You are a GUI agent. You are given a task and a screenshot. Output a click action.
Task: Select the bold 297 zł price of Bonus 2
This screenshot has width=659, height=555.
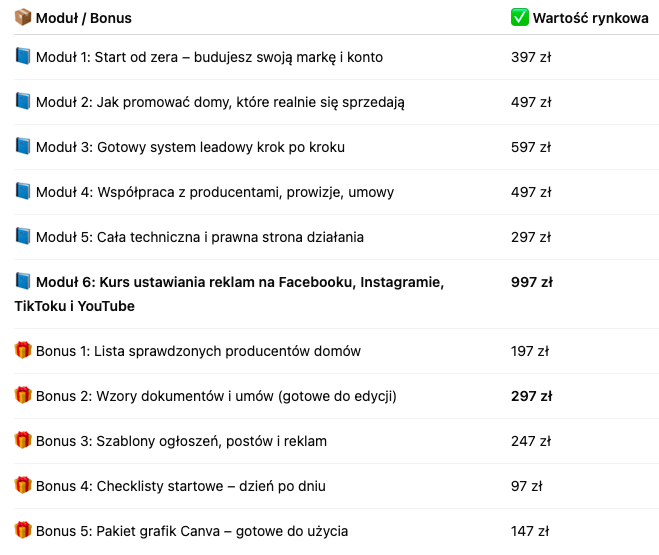point(531,396)
